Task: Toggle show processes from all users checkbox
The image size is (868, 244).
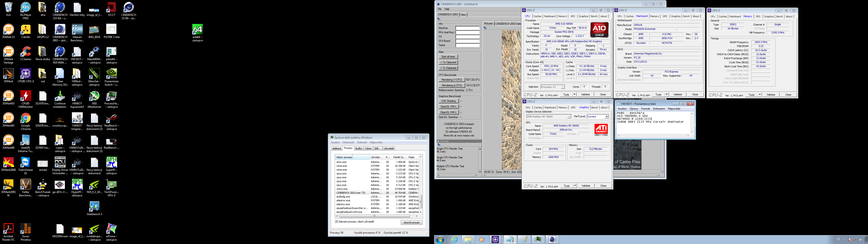Action: [337, 222]
